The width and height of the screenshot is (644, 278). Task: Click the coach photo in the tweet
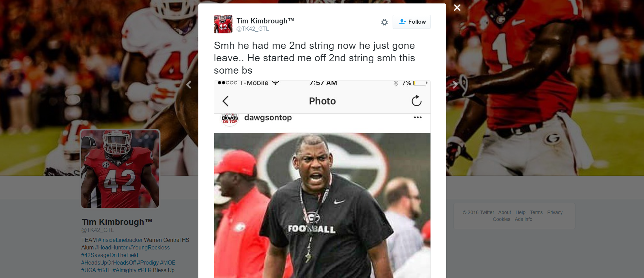(322, 205)
